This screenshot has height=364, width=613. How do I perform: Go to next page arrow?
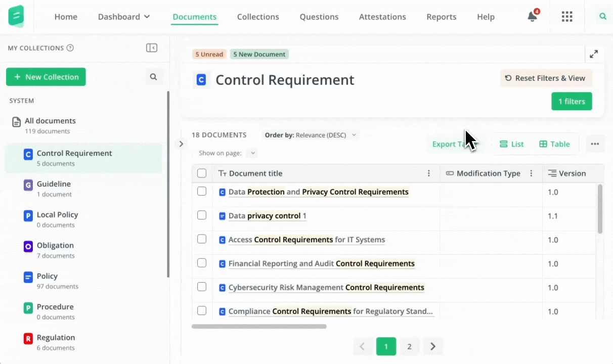click(433, 346)
